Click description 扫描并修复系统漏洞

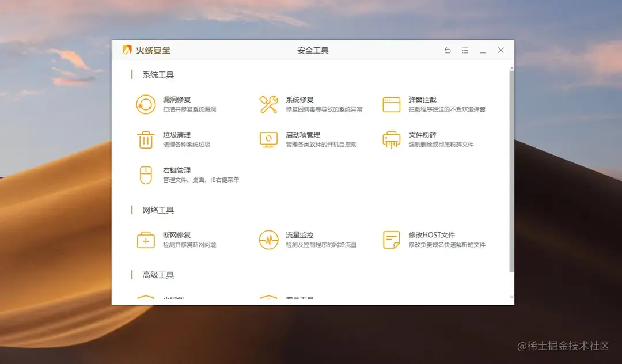(x=189, y=109)
